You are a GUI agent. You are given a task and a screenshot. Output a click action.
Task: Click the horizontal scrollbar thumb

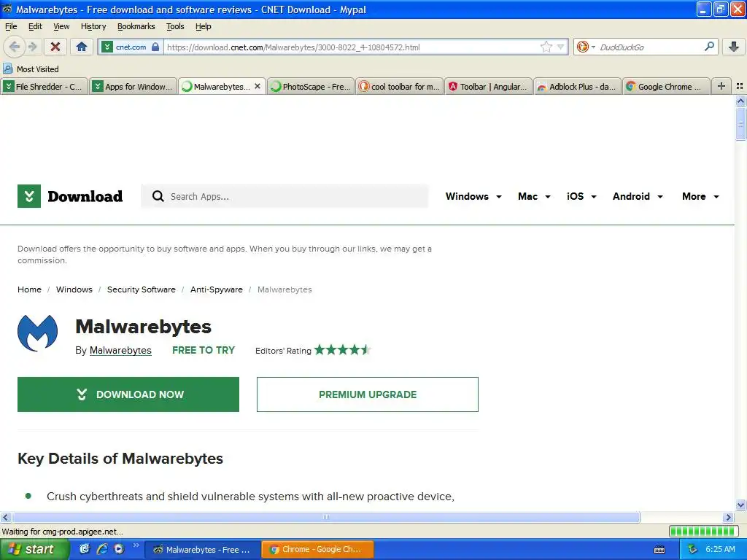[326, 517]
